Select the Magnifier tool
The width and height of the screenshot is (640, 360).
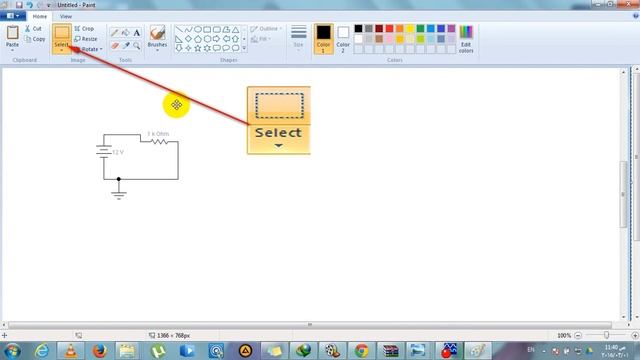(x=137, y=46)
